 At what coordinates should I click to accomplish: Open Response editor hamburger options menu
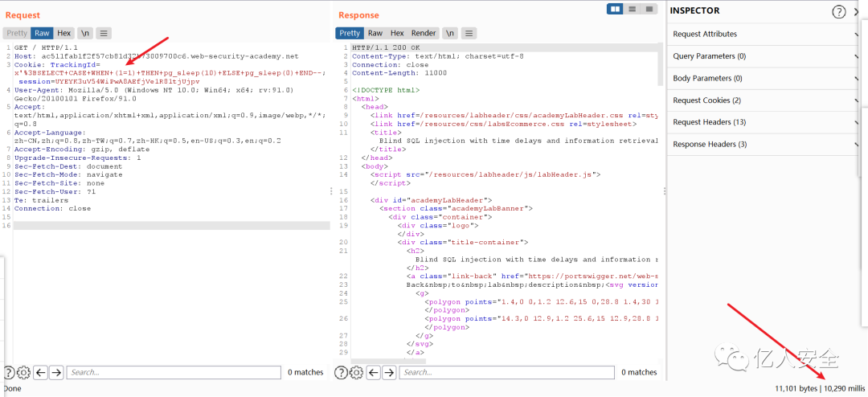click(x=469, y=33)
